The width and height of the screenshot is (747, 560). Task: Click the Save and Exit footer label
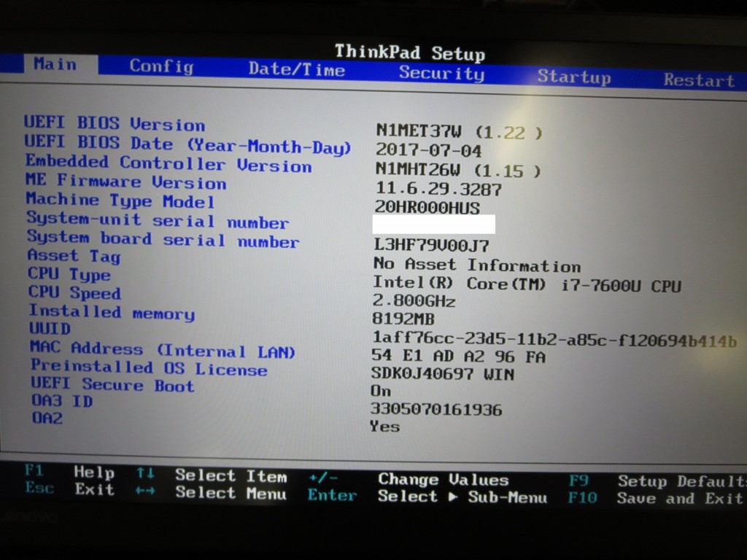(680, 498)
